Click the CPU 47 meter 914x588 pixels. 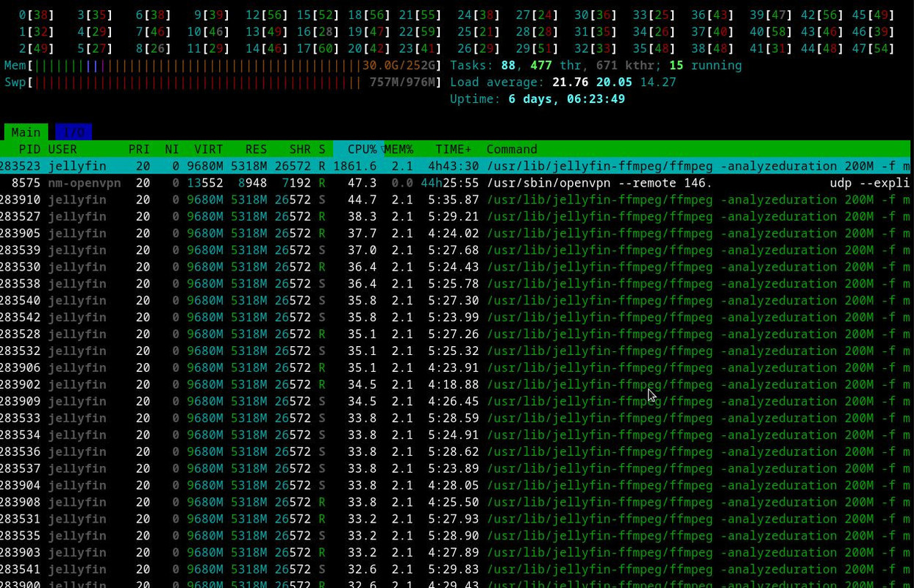tap(873, 49)
